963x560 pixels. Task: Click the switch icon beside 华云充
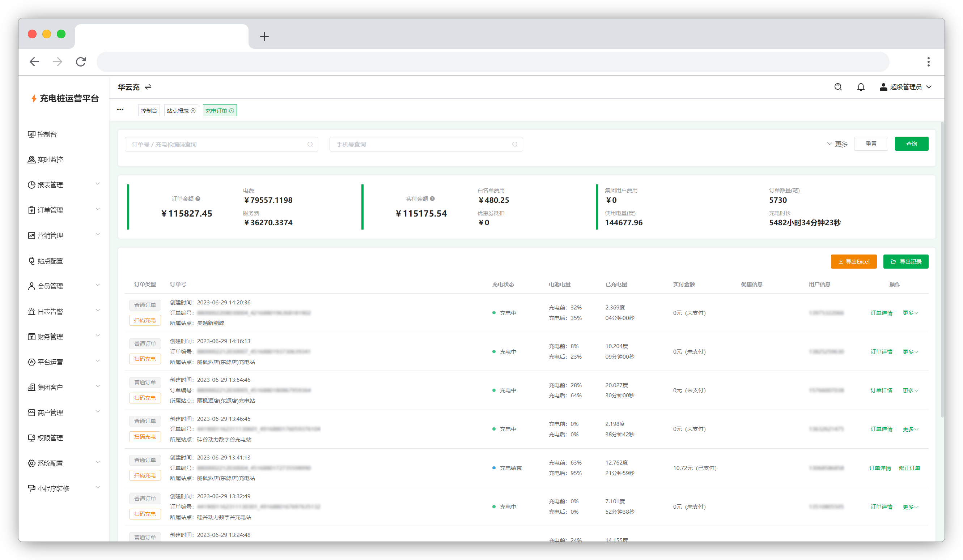click(148, 87)
